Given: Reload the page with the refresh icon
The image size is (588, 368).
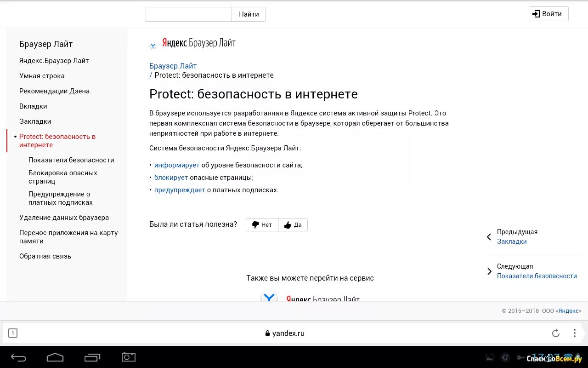Looking at the screenshot, I should [x=555, y=333].
